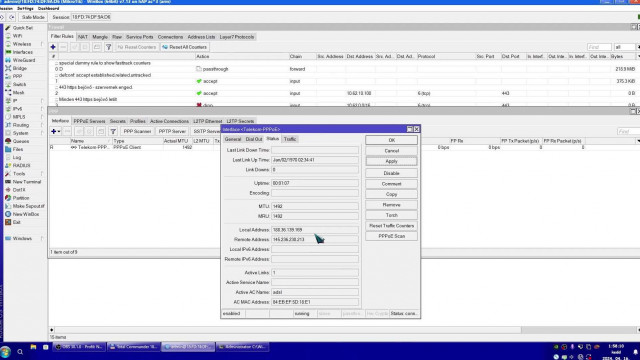Open the Windows Start button
The image size is (640, 360).
tap(5, 351)
